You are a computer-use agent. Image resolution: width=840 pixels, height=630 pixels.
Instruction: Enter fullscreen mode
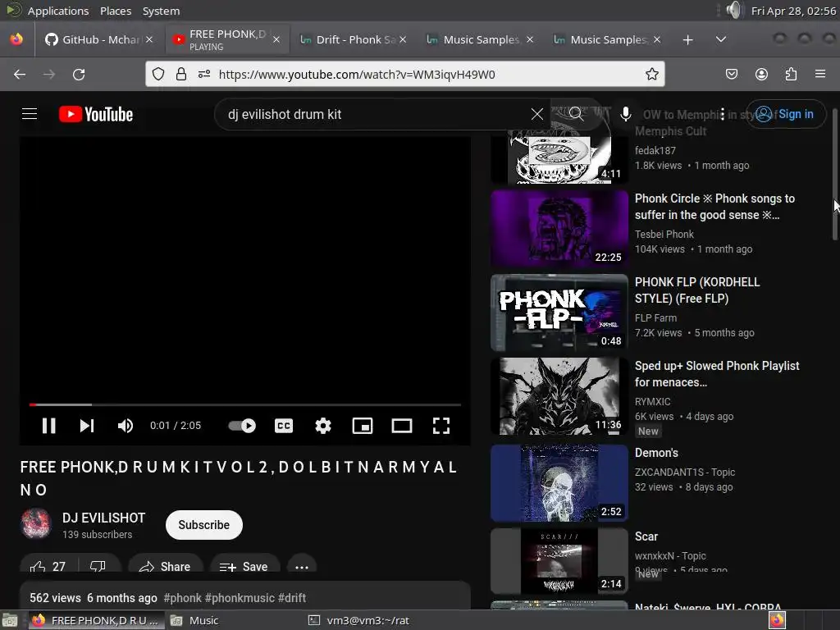(x=441, y=426)
